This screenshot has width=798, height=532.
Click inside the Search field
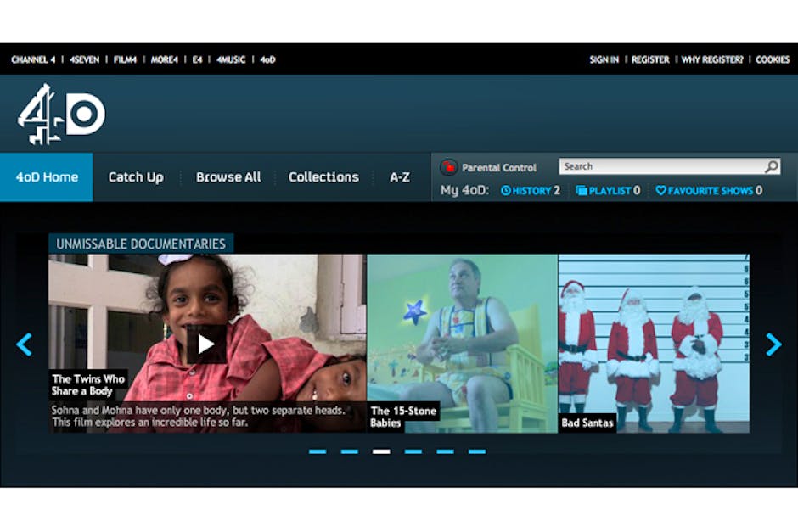point(658,167)
